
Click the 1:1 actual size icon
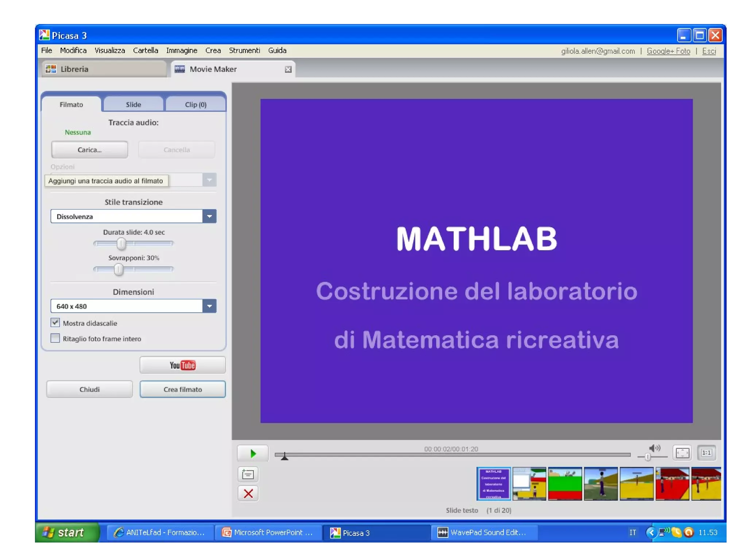(707, 453)
